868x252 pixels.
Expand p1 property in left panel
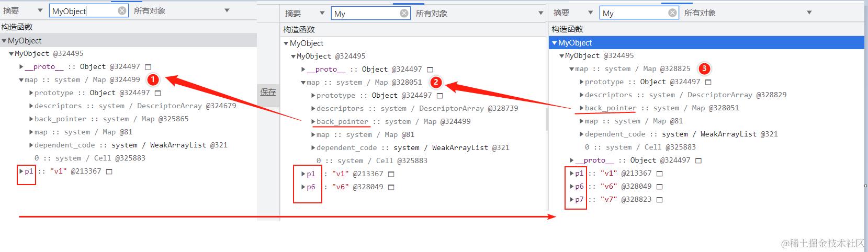[21, 171]
